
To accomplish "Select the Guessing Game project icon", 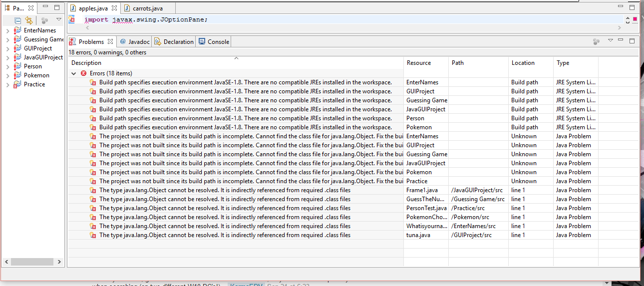I will (x=17, y=39).
